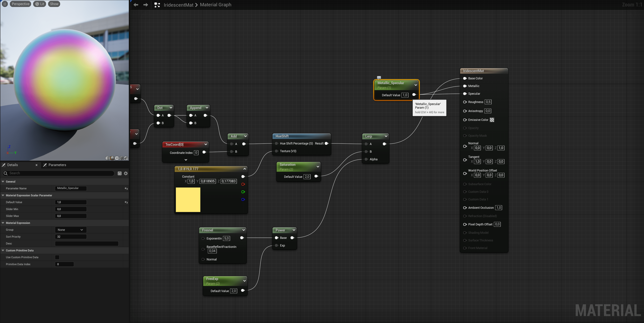
Task: Set preview mesh to cube primitive
Action: pos(121,158)
